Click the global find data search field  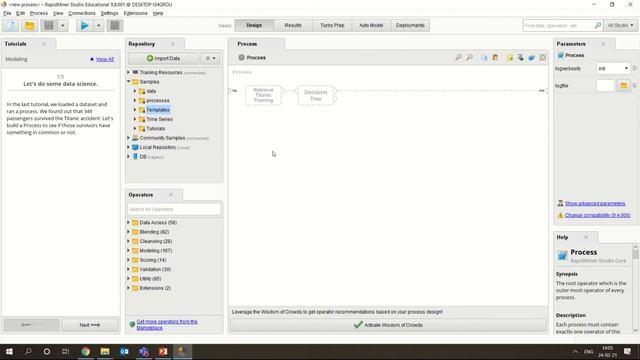tap(558, 25)
